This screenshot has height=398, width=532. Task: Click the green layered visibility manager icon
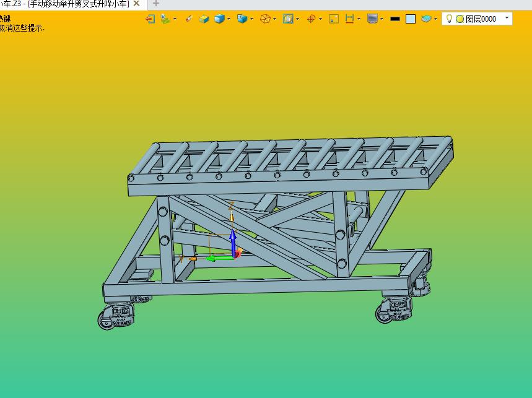165,19
